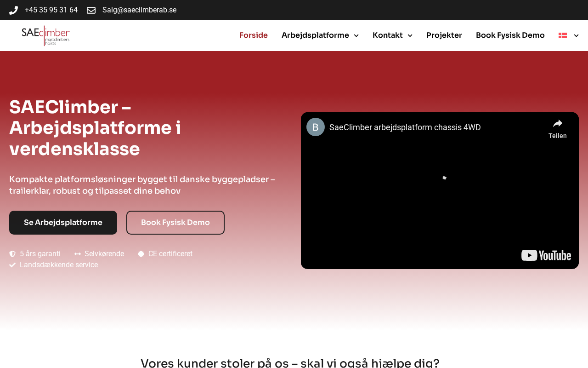Expand the Kontakt submenu chevron
This screenshot has width=588, height=368.
tap(410, 35)
